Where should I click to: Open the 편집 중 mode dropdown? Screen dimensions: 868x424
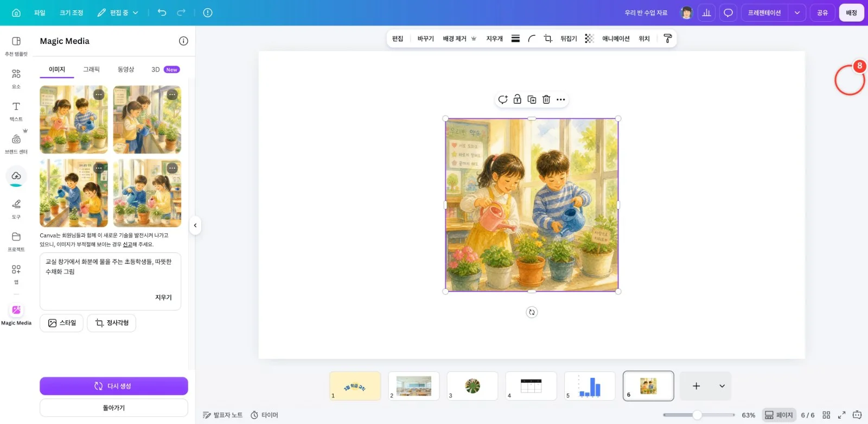pos(118,12)
